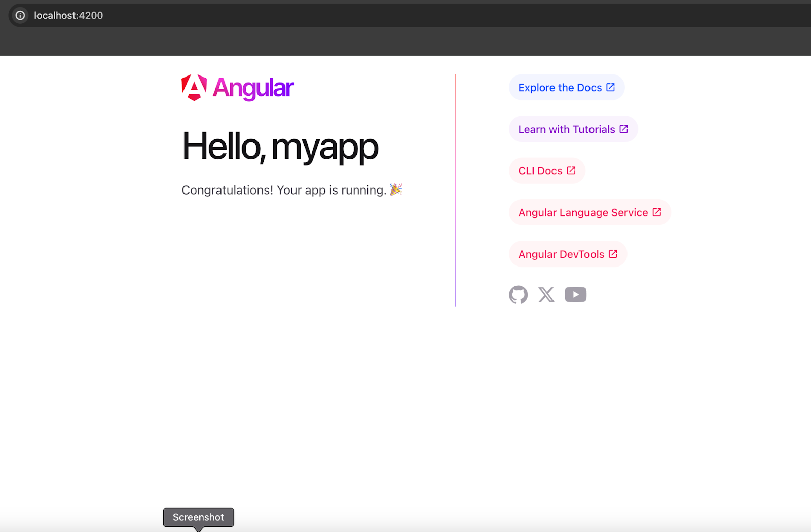Open the Learn with Tutorials link
This screenshot has height=532, width=811.
pos(573,129)
